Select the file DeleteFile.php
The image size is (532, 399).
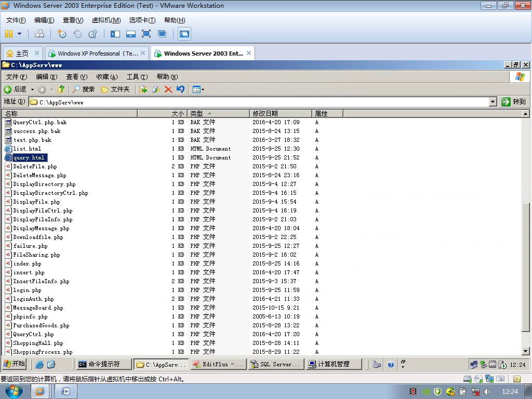35,166
